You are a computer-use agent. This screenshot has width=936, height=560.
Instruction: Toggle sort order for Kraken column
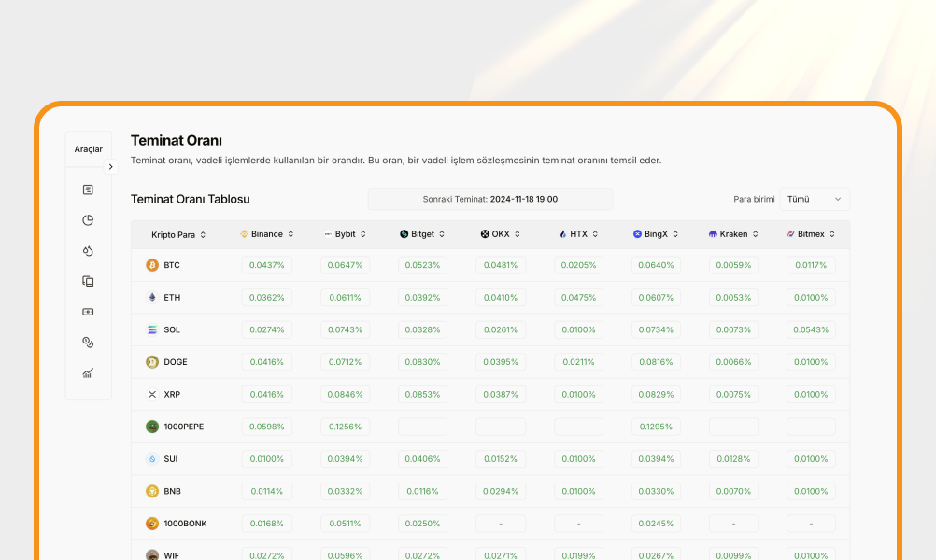pos(733,234)
